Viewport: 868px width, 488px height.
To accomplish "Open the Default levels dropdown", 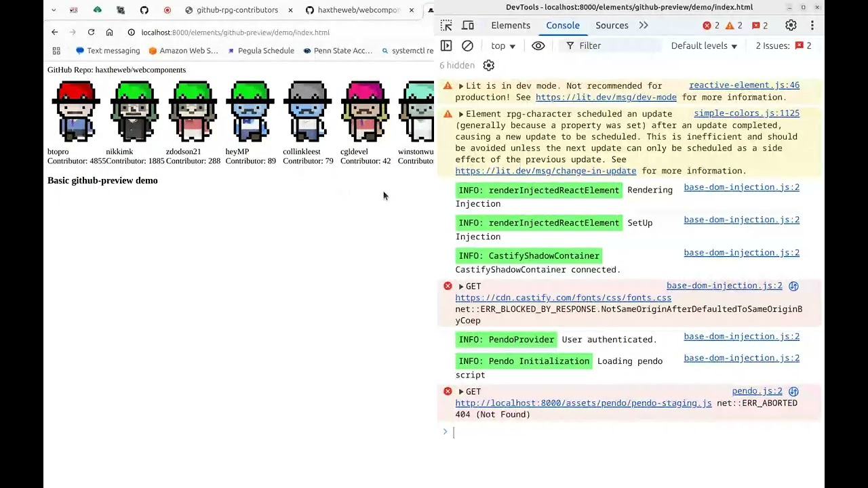I will coord(704,45).
